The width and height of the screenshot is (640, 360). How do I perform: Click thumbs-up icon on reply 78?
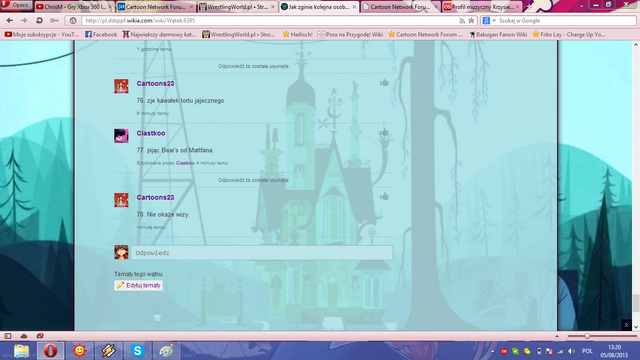[384, 197]
